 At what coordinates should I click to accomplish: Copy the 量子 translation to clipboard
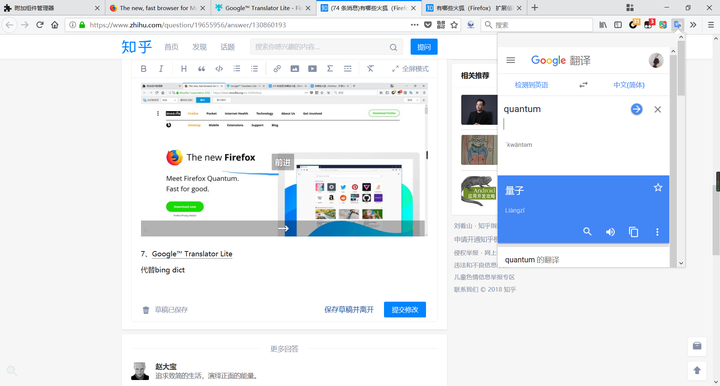tap(634, 232)
